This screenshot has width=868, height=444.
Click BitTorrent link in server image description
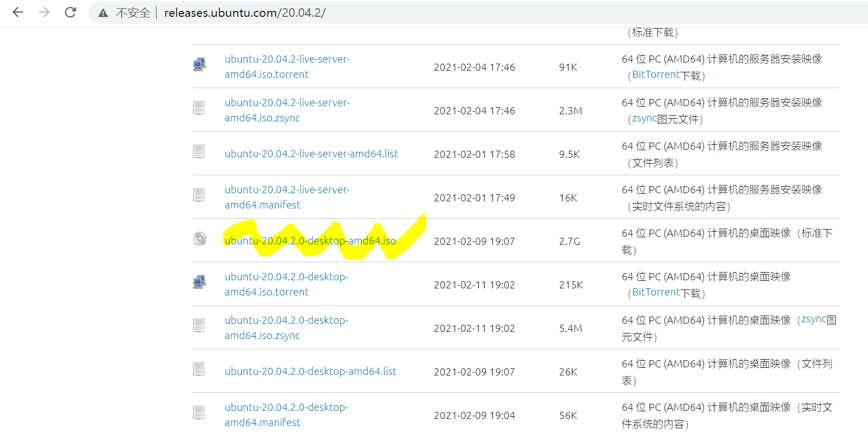click(656, 75)
